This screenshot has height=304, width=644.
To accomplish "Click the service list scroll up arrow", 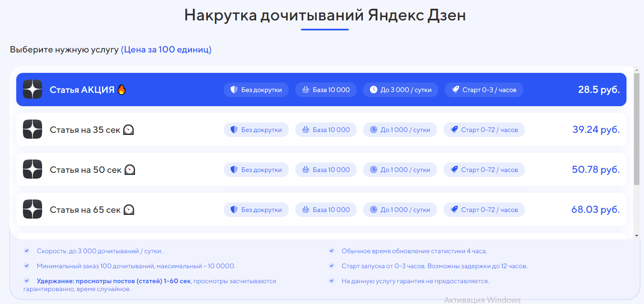I will pyautogui.click(x=637, y=70).
